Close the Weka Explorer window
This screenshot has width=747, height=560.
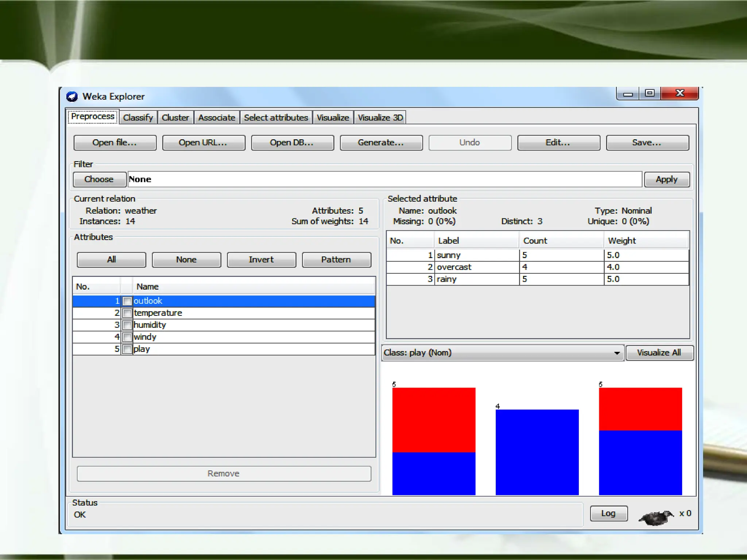tap(680, 93)
